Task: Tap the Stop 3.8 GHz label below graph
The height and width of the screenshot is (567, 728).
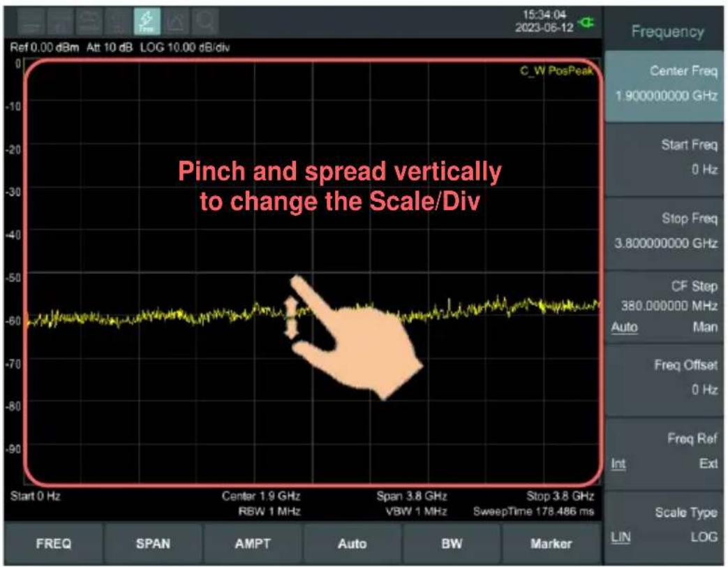Action: 560,496
